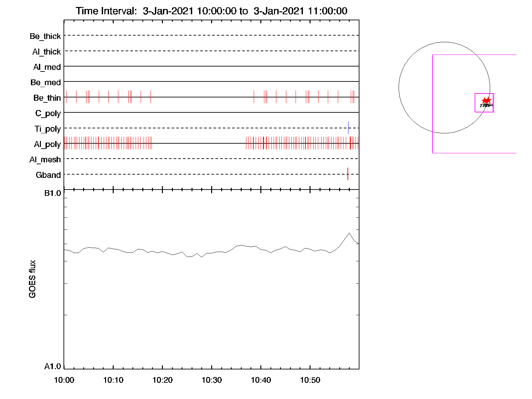Click the GOES flux curve peak
The height and width of the screenshot is (399, 532).
click(349, 233)
